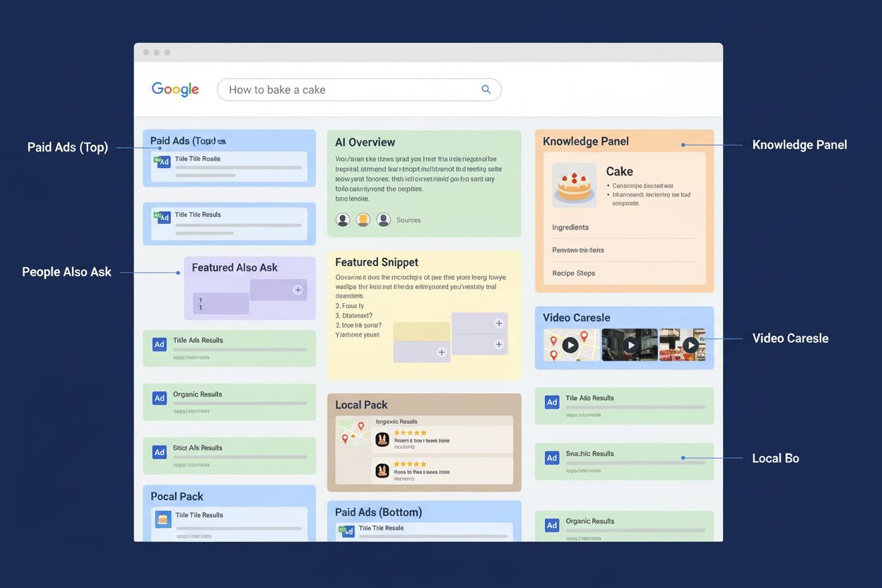Screen dimensions: 882x588
Task: Expand the bottom-left plus item in Featured Snippet
Action: 442,353
